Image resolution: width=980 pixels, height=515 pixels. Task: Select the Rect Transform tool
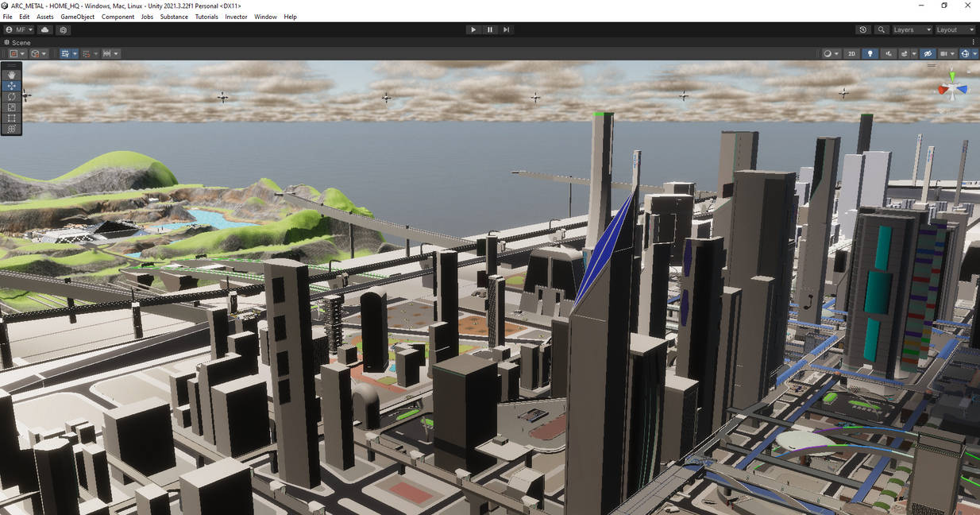click(x=11, y=118)
